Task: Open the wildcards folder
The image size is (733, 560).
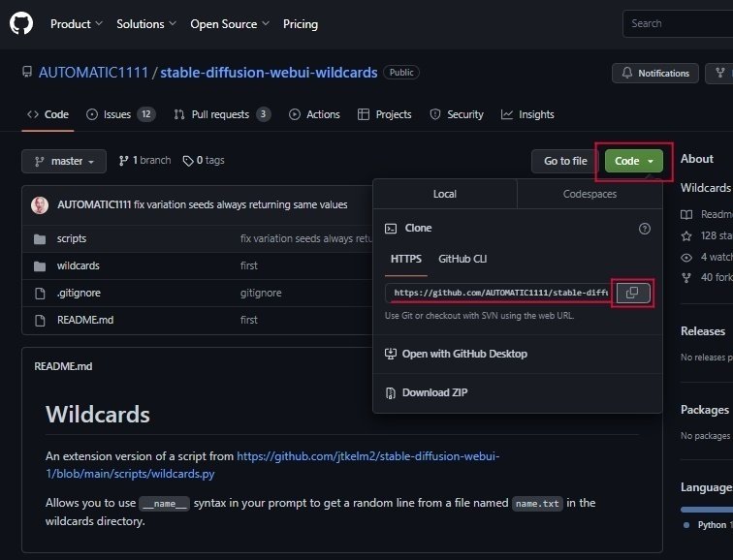Action: (x=79, y=265)
